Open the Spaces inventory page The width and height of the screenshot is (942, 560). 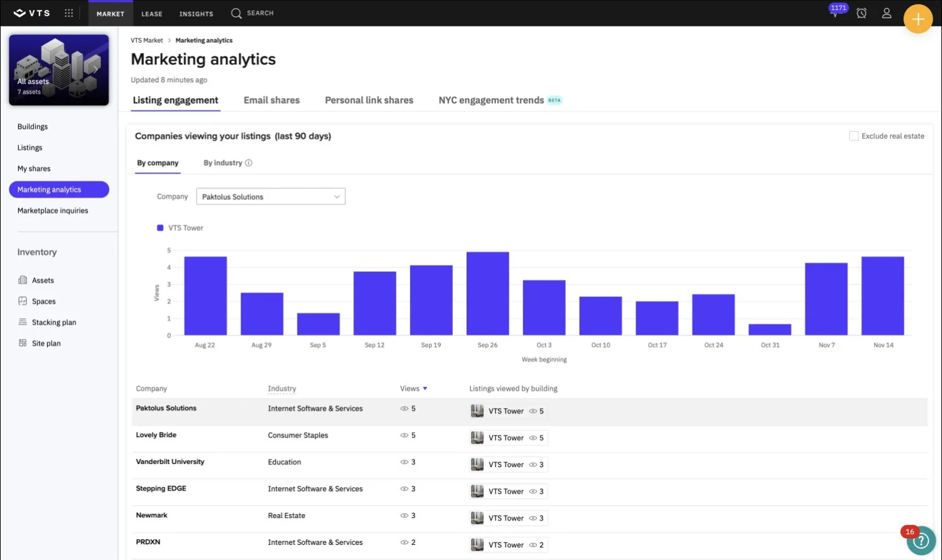pyautogui.click(x=43, y=301)
